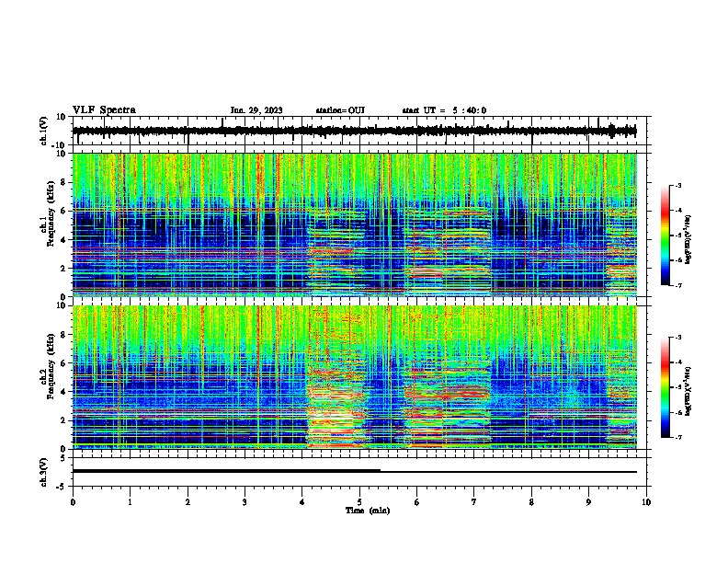Click the ch.1 'Frequency (kHz)' axis label
This screenshot has height=563, width=728.
[x=51, y=214]
